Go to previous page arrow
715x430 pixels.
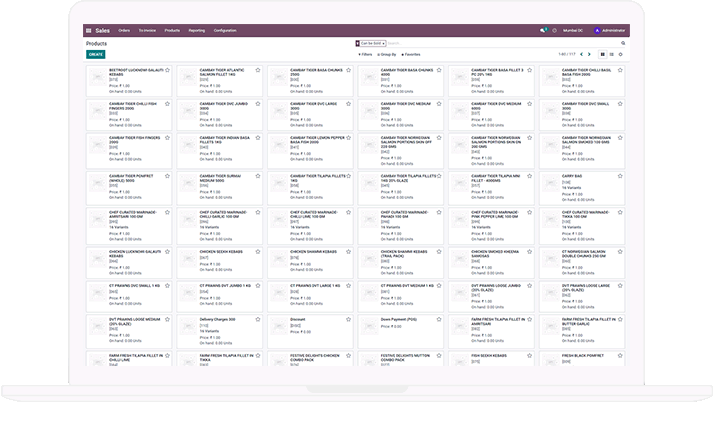point(581,54)
